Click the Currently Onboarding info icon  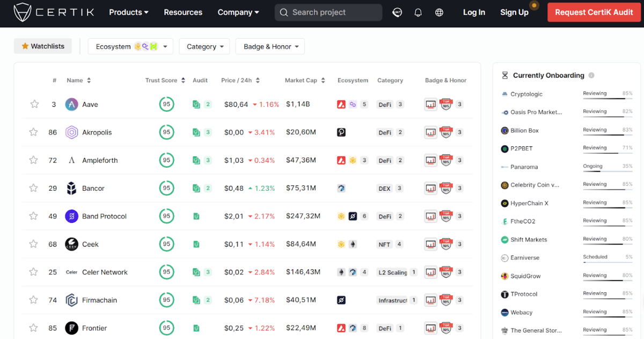click(591, 76)
